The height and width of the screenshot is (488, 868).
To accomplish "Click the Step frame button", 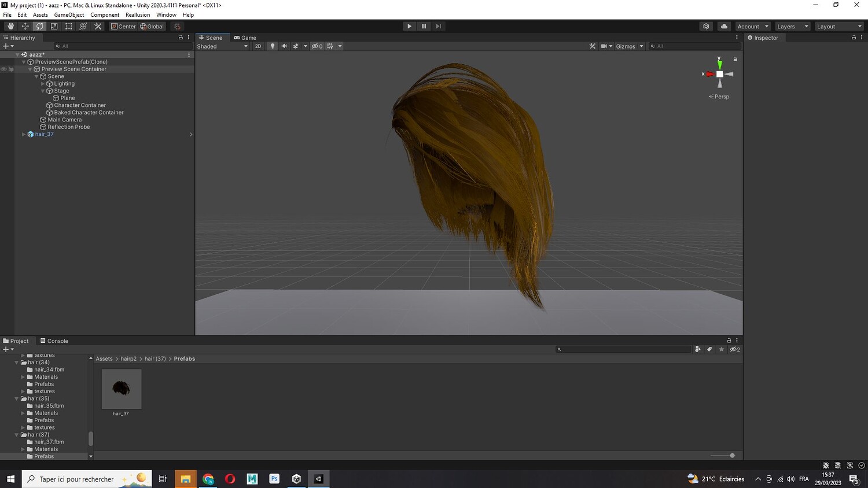I will pos(439,26).
